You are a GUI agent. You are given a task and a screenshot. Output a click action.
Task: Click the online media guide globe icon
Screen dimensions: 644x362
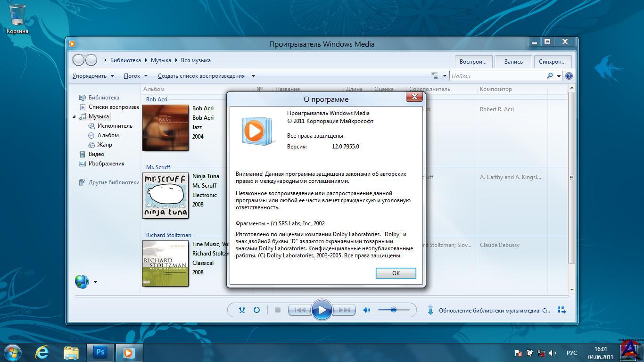tap(82, 282)
